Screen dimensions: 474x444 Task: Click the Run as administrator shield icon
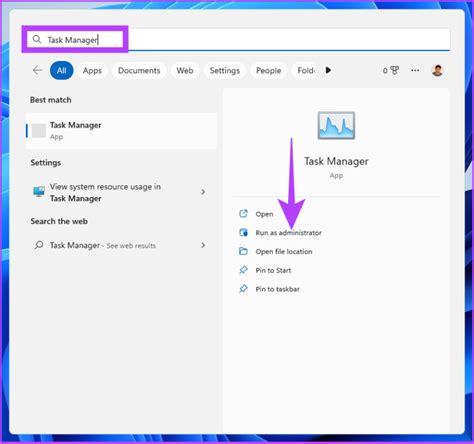243,232
